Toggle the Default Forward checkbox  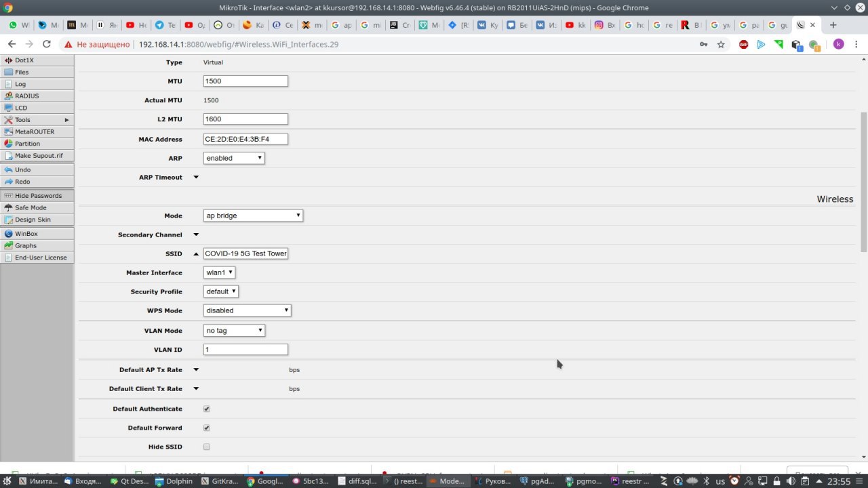click(x=207, y=428)
